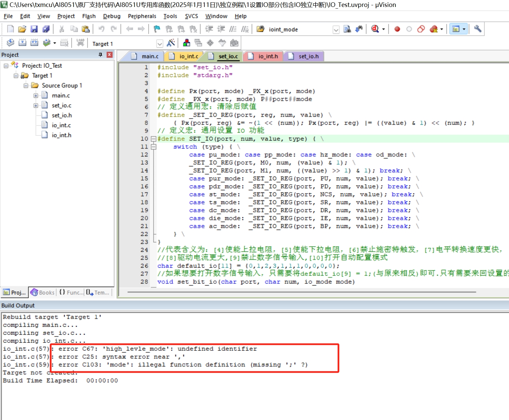509x420 pixels.
Task: Collapse the SET_IO macro fold at line 10
Action: click(153, 139)
